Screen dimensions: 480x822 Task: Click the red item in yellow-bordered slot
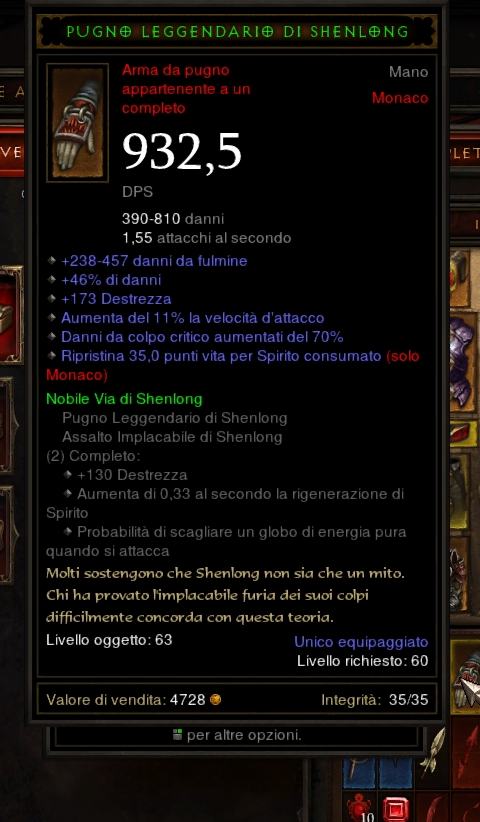(x=464, y=433)
